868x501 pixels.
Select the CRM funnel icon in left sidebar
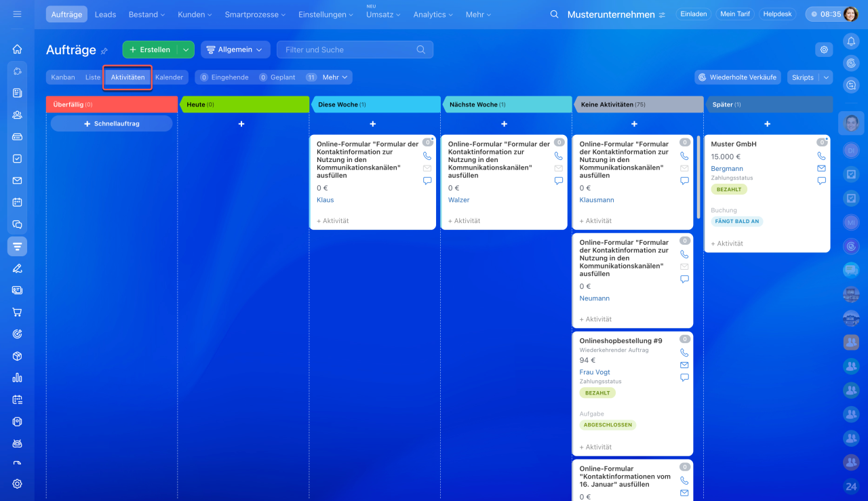click(x=17, y=246)
